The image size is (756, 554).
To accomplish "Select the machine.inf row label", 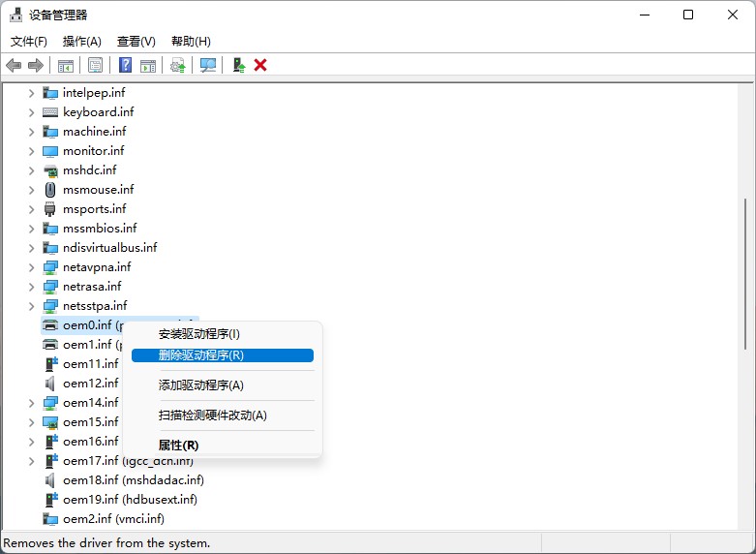I will [x=95, y=132].
